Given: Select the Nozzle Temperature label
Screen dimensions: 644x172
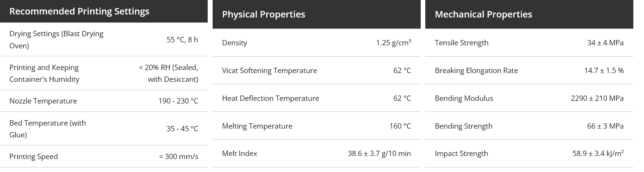Looking at the screenshot, I should pyautogui.click(x=43, y=101).
